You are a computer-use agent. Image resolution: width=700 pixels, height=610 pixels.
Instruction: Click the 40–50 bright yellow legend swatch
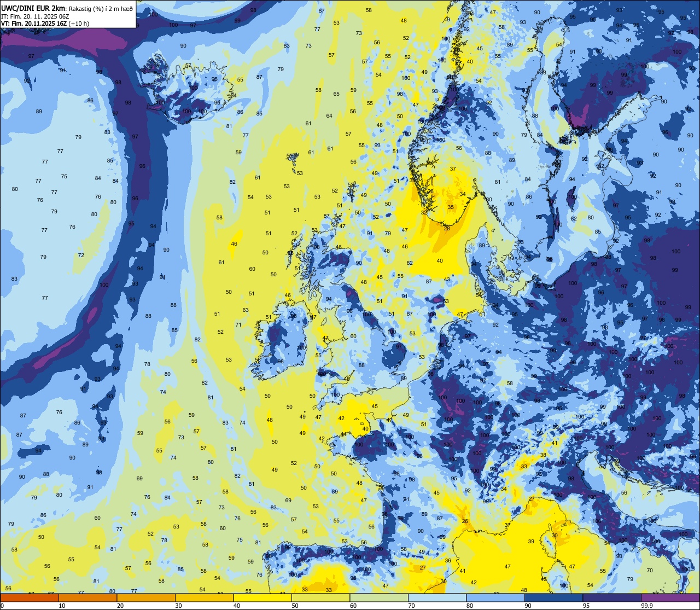pos(262,598)
